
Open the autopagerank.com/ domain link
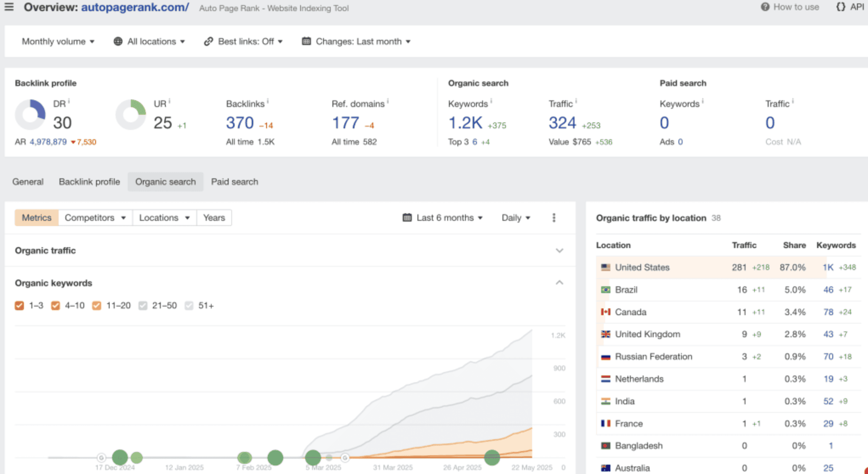click(135, 7)
